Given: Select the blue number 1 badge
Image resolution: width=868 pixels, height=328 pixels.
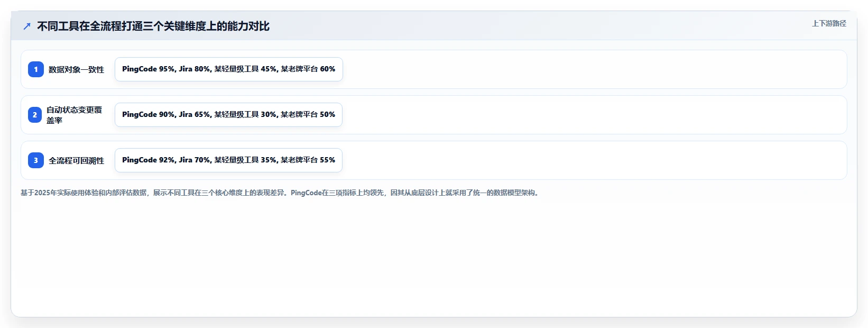Looking at the screenshot, I should pyautogui.click(x=36, y=69).
